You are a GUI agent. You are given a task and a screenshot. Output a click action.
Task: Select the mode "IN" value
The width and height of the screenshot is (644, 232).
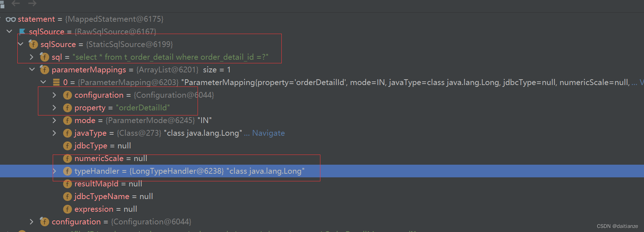click(x=204, y=121)
